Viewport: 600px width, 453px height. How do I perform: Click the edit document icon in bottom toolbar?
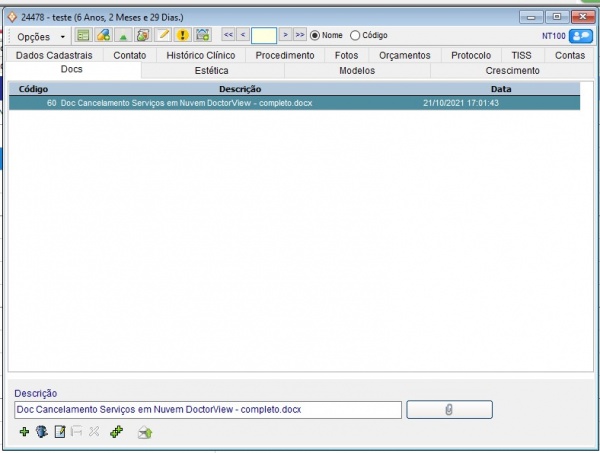[59, 432]
